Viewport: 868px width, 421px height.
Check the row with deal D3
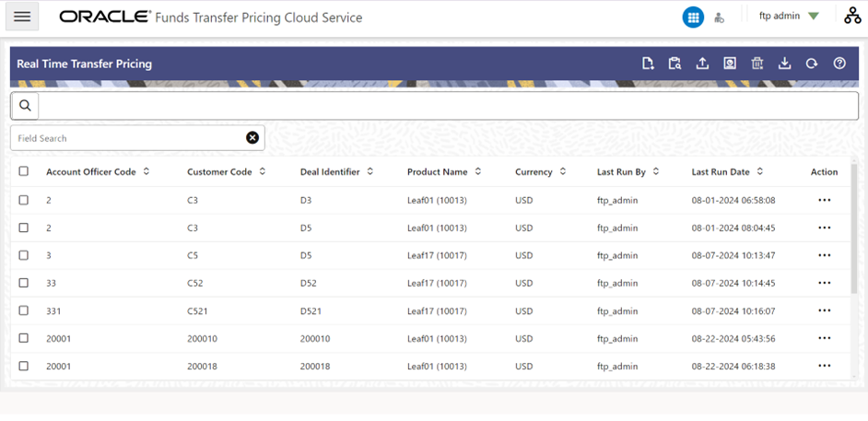coord(23,200)
